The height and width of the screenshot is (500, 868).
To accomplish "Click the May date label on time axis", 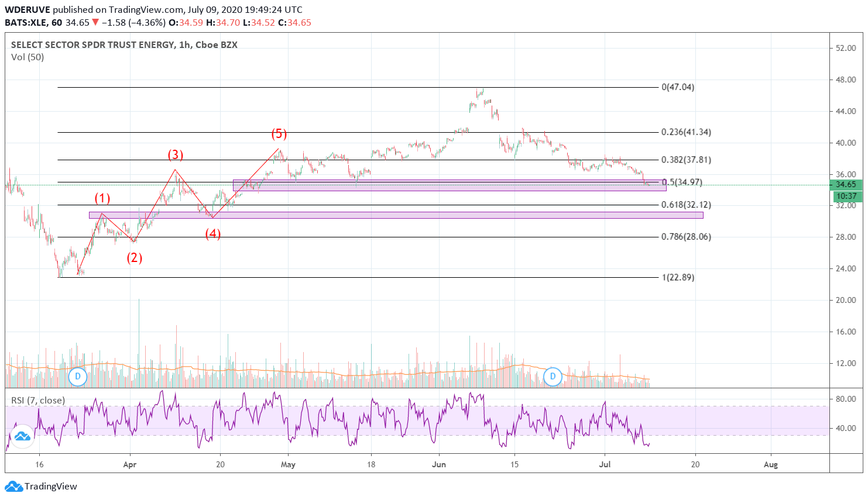I will (x=288, y=465).
